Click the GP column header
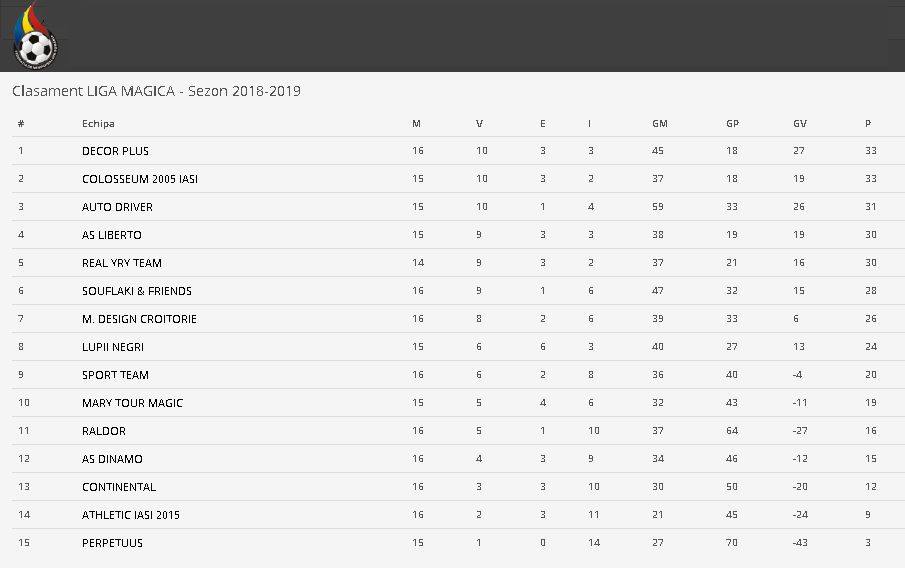Viewport: 905px width, 568px height. 732,124
